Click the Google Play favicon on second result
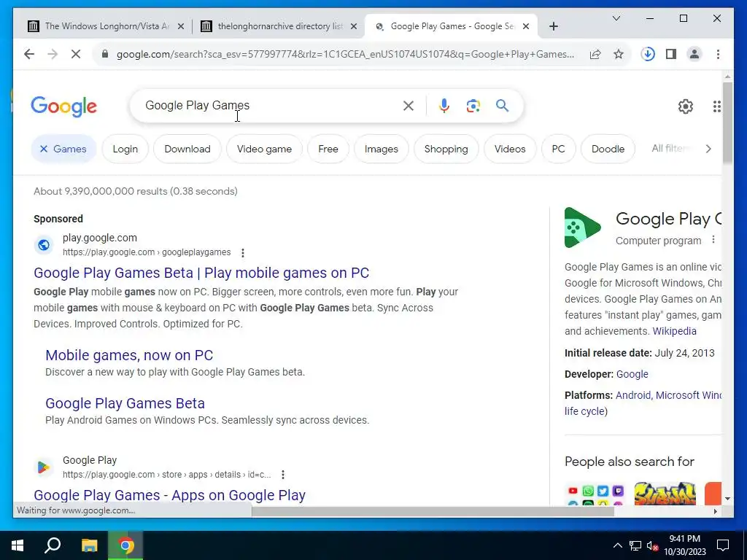747x560 pixels. tap(43, 467)
